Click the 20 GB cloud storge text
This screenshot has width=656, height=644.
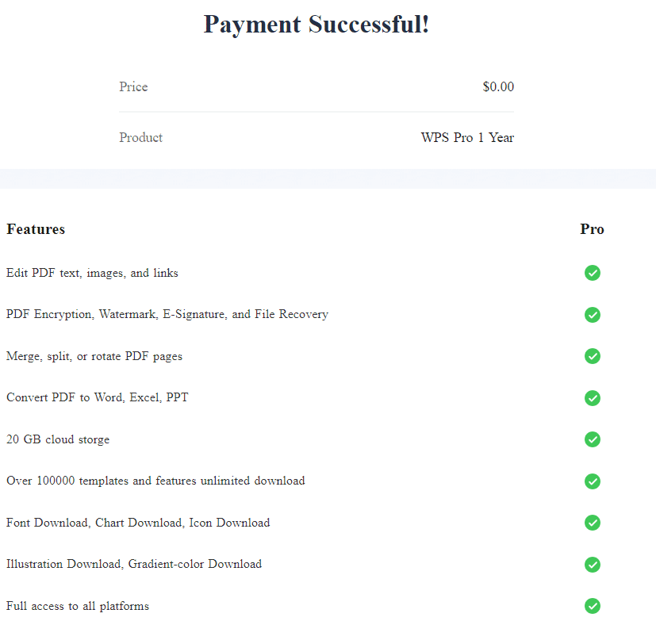[x=58, y=439]
